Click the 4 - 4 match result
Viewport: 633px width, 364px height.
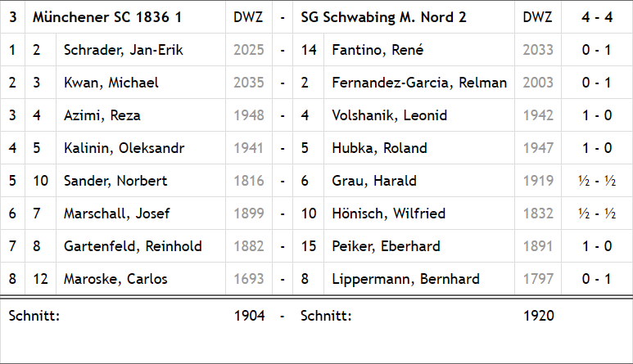click(596, 17)
